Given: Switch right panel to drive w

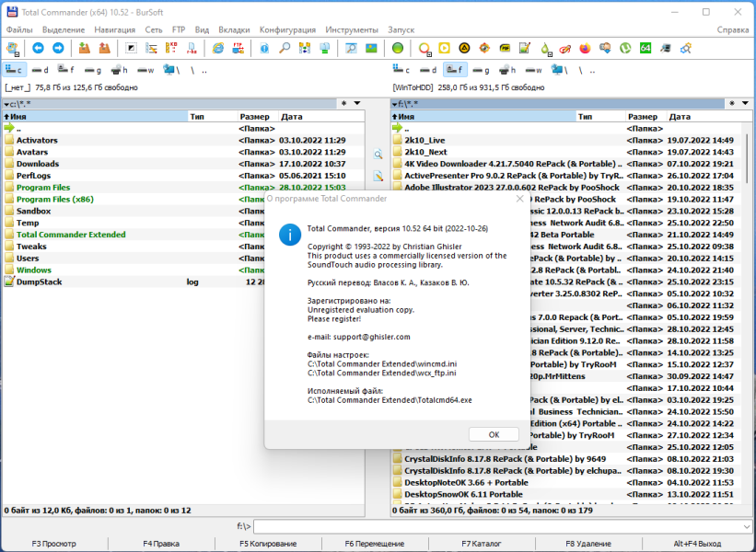Looking at the screenshot, I should [534, 70].
